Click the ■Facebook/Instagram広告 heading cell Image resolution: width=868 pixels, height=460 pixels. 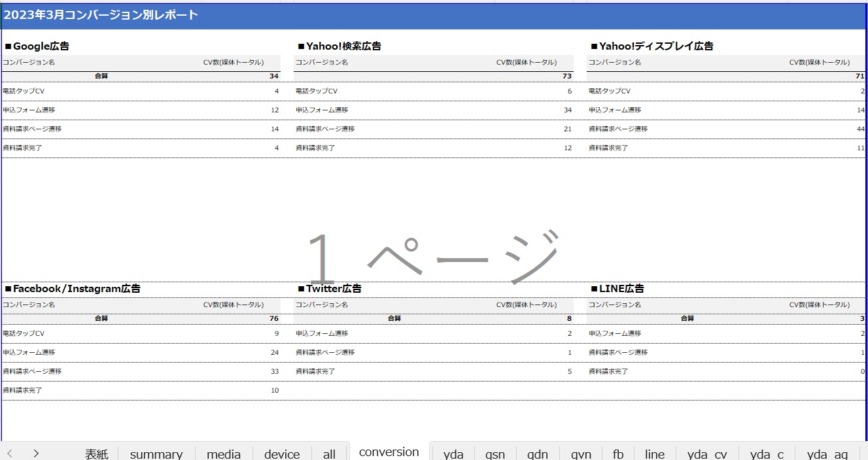(73, 288)
